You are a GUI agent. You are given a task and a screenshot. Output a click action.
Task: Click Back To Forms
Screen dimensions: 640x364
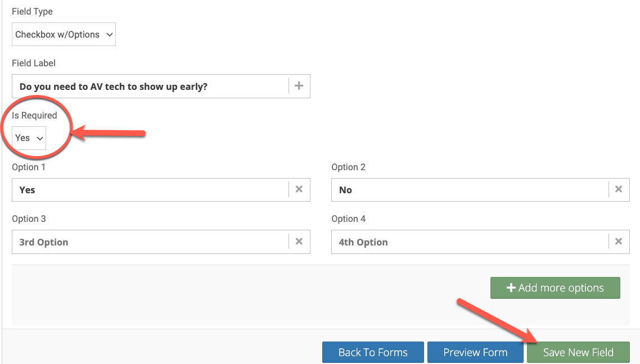coord(372,352)
